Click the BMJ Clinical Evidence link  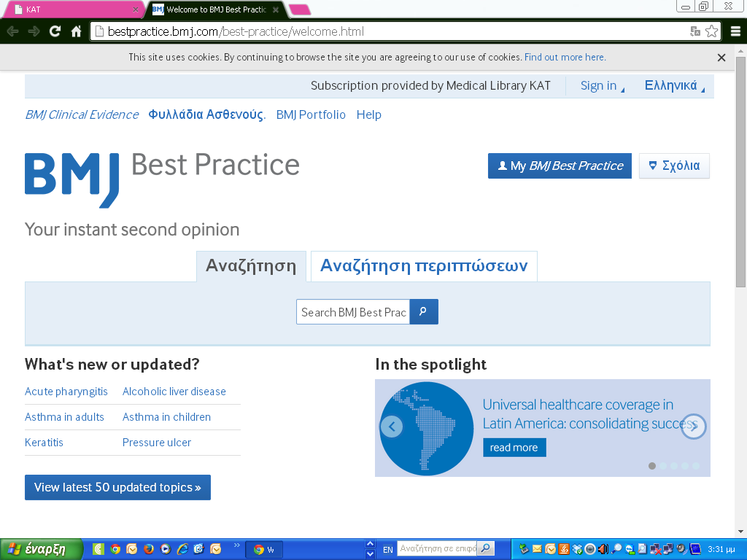tap(82, 114)
